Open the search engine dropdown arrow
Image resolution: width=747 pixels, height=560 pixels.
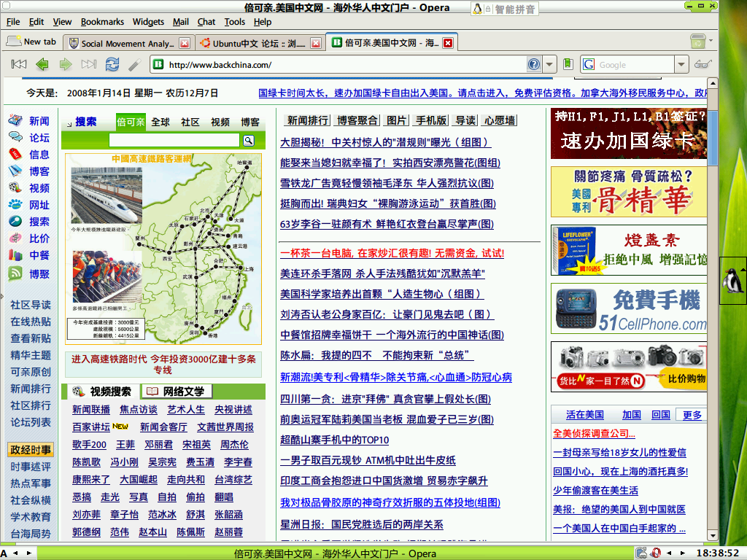pyautogui.click(x=681, y=64)
